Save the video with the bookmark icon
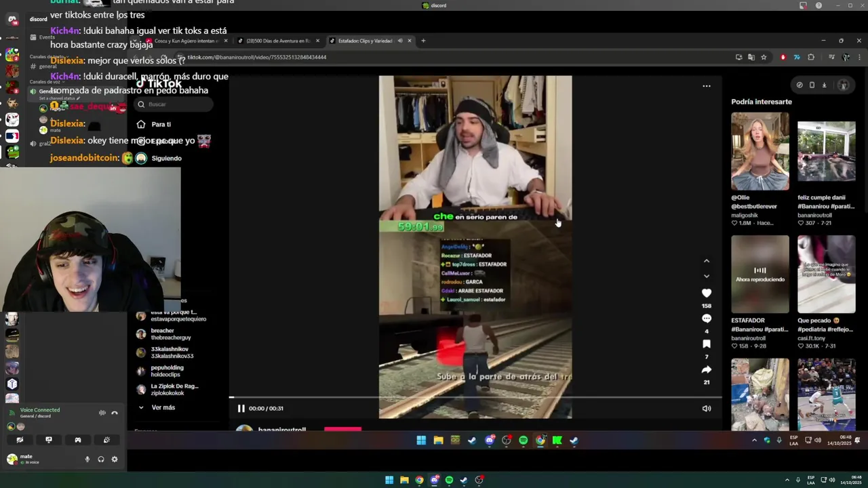The image size is (868, 488). [x=706, y=344]
